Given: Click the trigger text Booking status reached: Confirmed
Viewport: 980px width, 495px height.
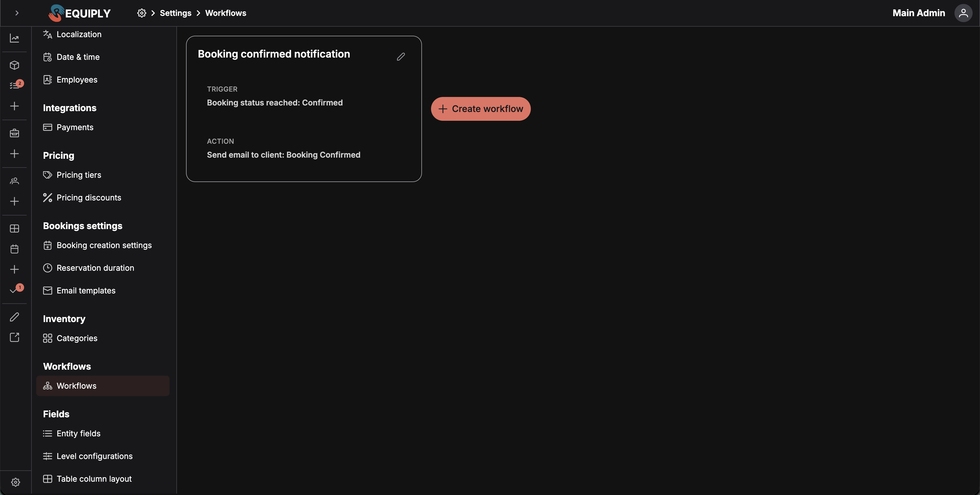Looking at the screenshot, I should tap(275, 103).
